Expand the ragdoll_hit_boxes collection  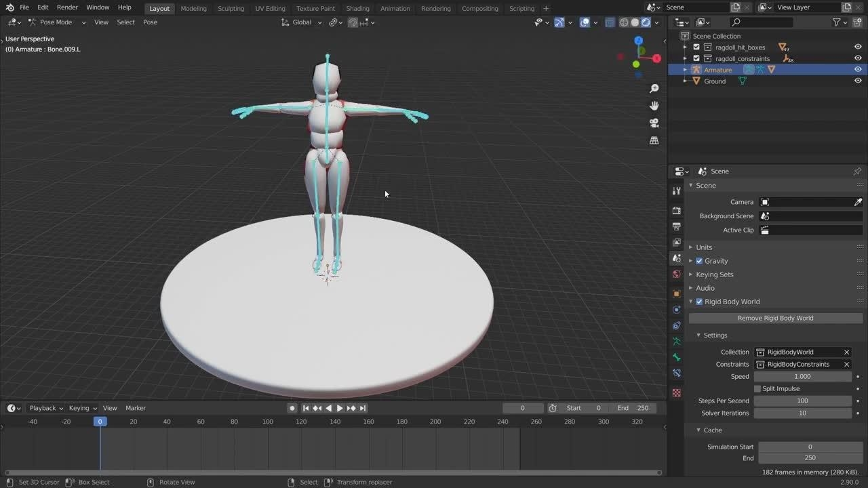[x=685, y=47]
